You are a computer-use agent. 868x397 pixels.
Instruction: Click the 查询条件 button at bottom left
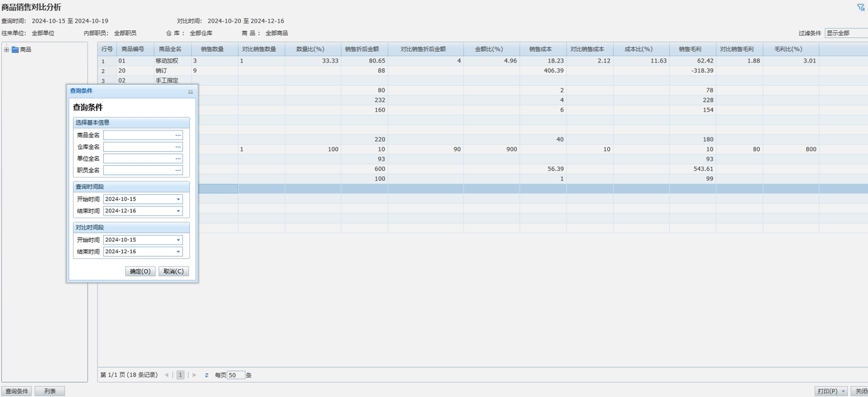click(x=16, y=391)
